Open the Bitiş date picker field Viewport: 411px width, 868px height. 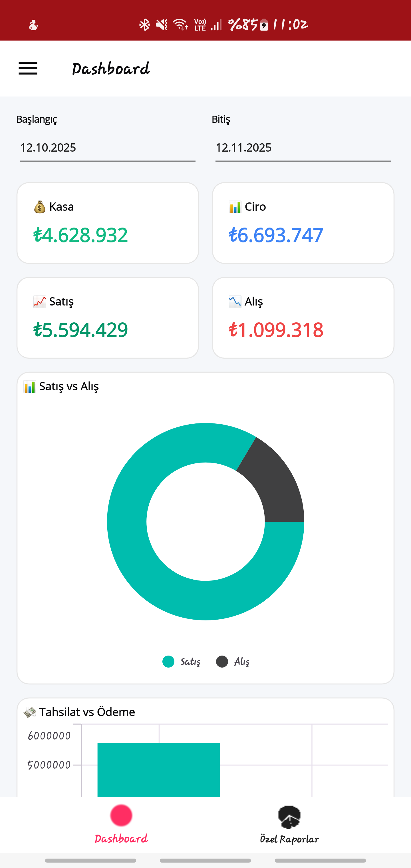303,148
